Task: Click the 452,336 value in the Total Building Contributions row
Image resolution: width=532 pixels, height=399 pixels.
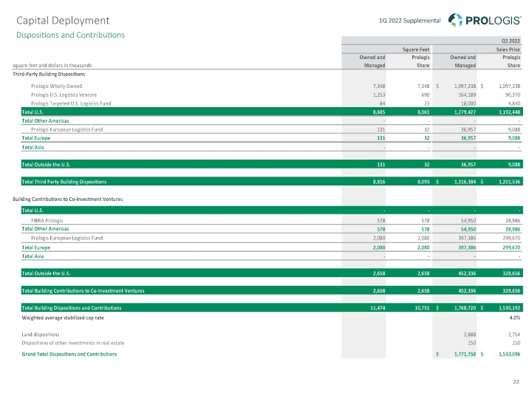Action: click(x=467, y=291)
